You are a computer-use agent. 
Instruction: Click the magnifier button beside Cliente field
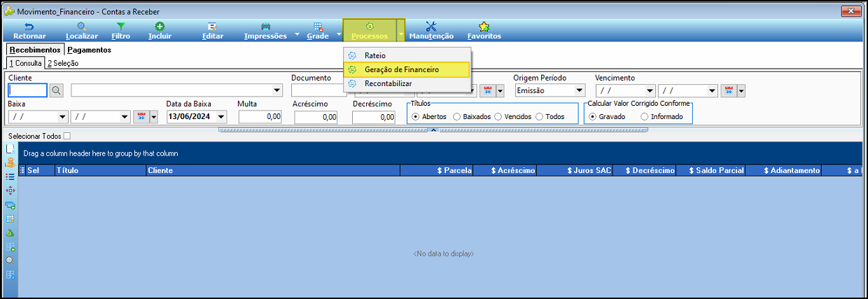click(57, 91)
